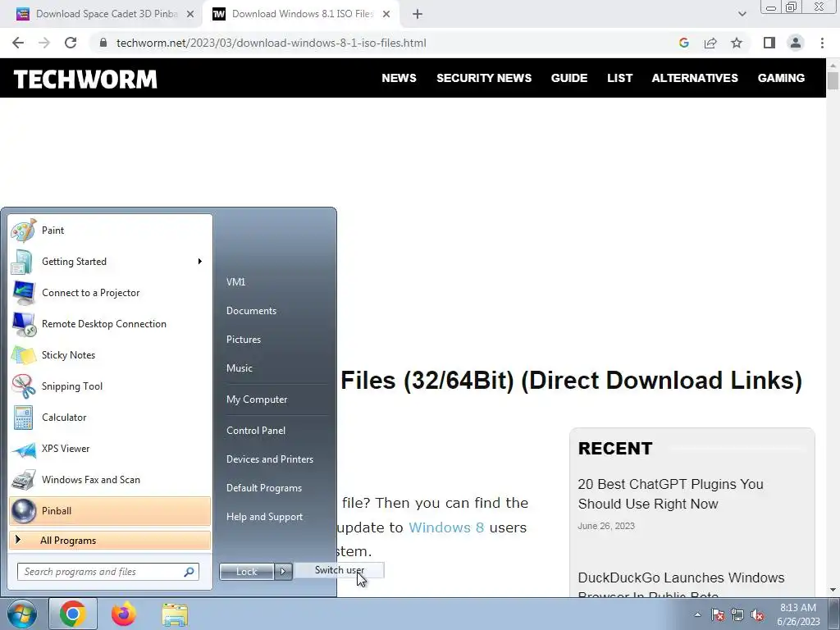
Task: Open SECURITY NEWS section
Action: 484,78
